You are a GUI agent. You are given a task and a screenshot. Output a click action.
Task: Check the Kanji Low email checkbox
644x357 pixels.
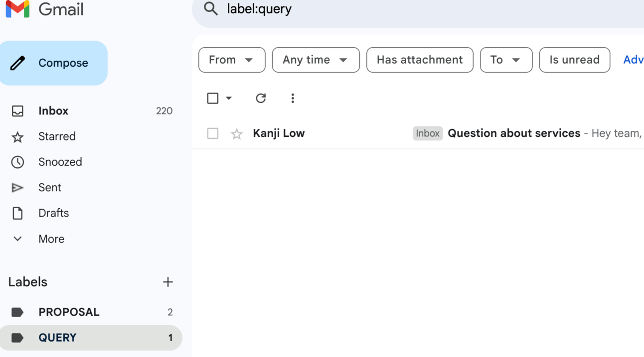[x=213, y=133]
